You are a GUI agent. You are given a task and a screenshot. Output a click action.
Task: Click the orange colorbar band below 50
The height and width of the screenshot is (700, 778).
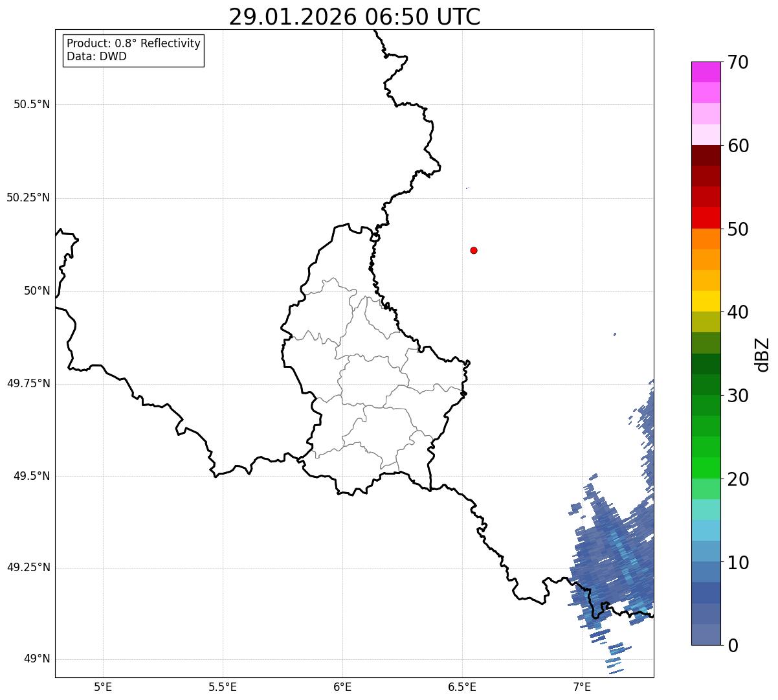pyautogui.click(x=706, y=239)
